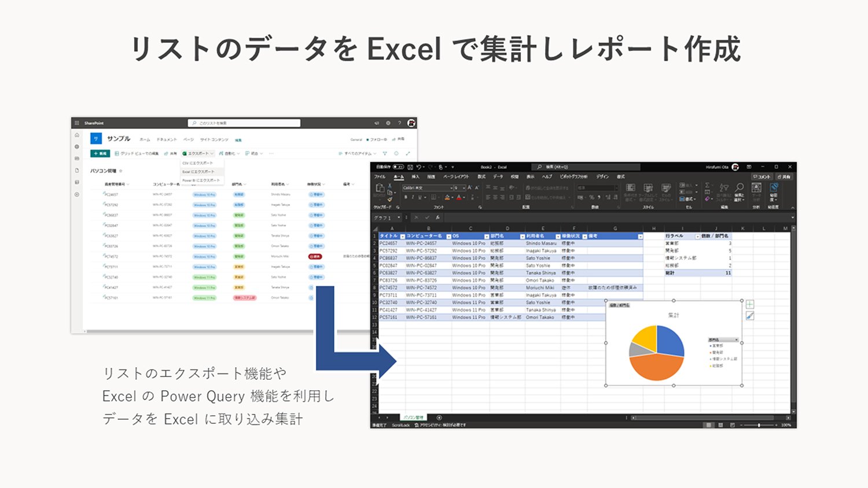Click the Paste icon in Excel ribbon

(380, 188)
